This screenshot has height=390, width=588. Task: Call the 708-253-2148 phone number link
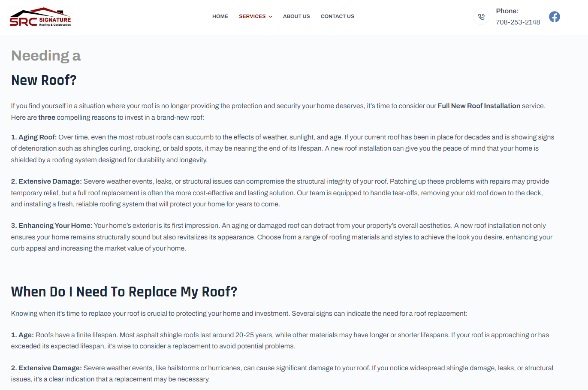point(518,22)
